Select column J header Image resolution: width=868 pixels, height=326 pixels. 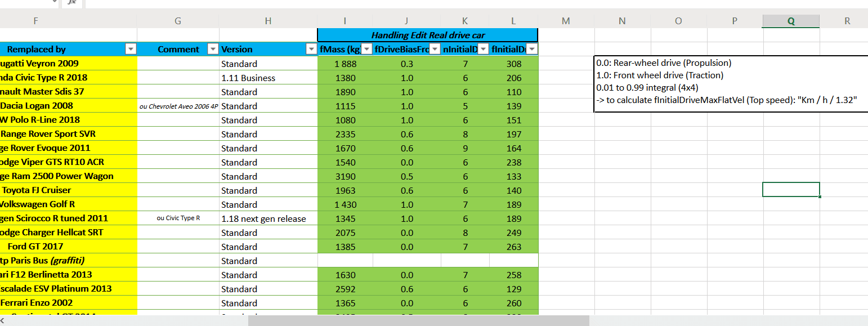[406, 21]
